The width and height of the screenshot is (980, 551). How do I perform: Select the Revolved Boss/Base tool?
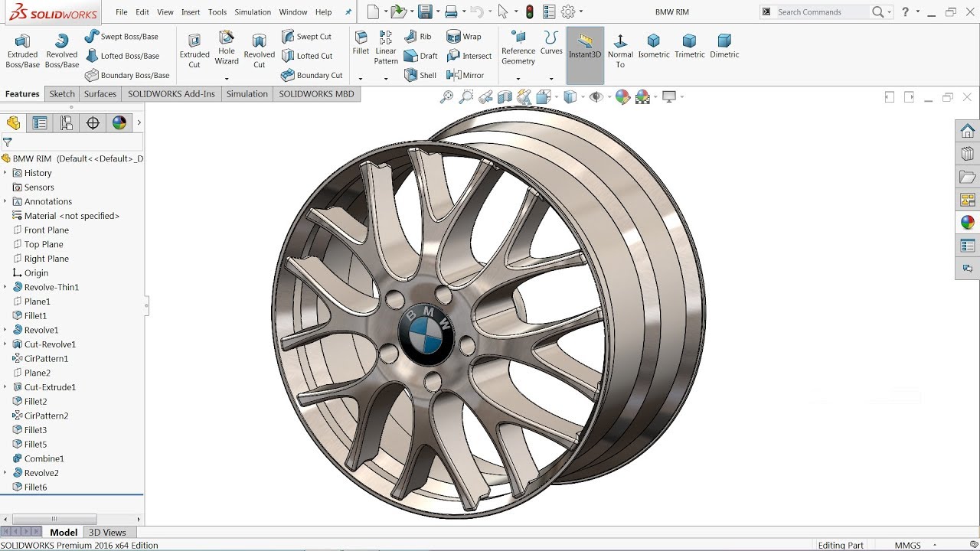(x=62, y=51)
